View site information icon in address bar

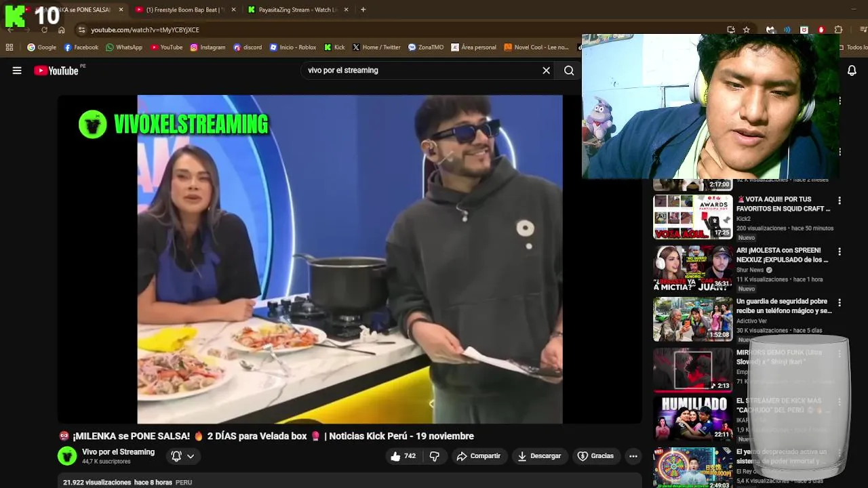coord(81,30)
